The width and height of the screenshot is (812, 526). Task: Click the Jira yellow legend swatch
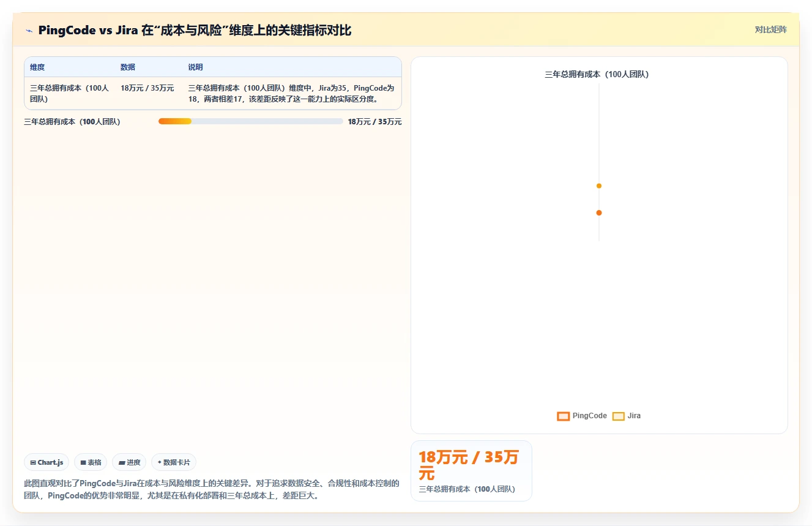[619, 416]
